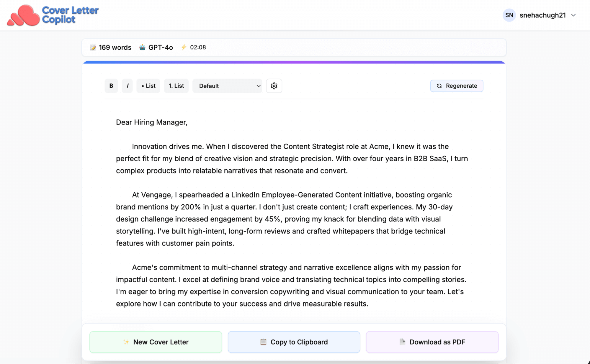The width and height of the screenshot is (590, 364).
Task: Click the Cover Letter Copilot cloud logo
Action: pyautogui.click(x=23, y=15)
